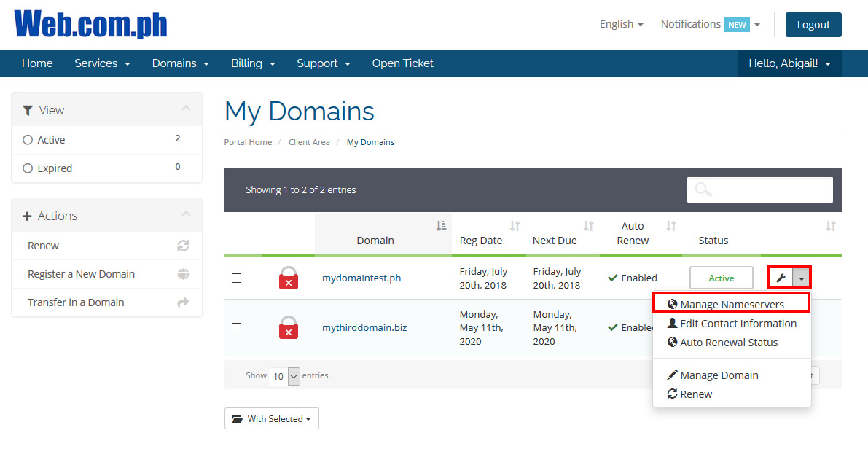The image size is (868, 465).
Task: Choose Manage Domain from the dropdown
Action: [x=732, y=375]
